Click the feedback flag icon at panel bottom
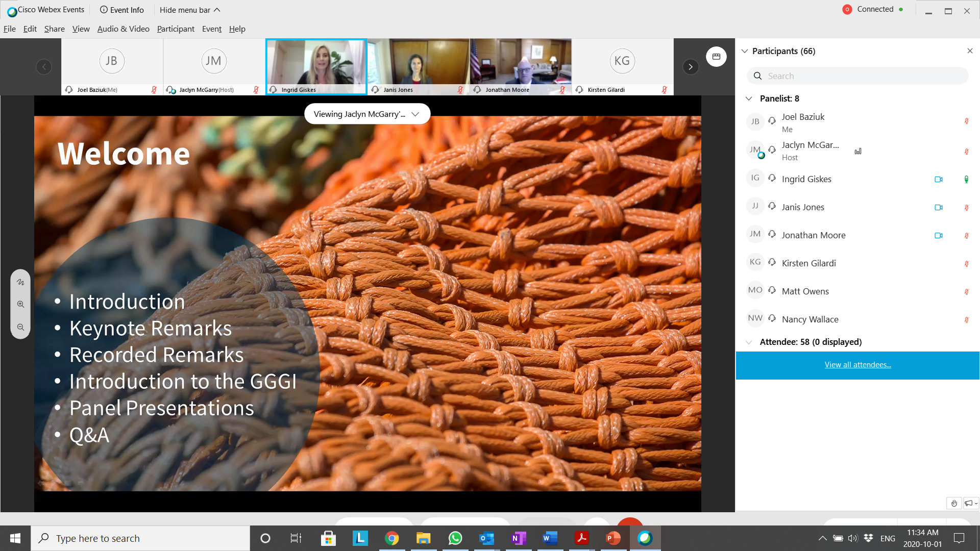The image size is (980, 551). (969, 503)
